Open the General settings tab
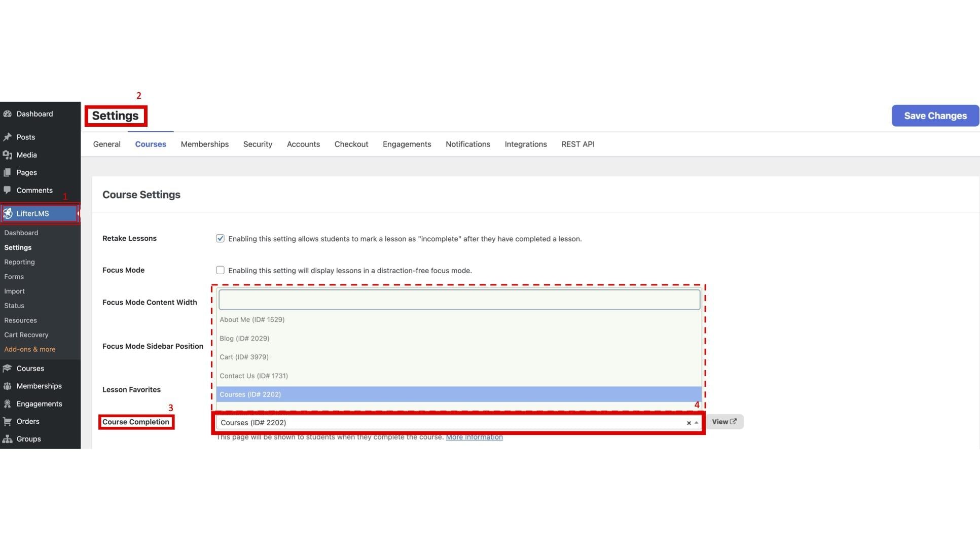The height and width of the screenshot is (551, 980). click(x=107, y=144)
